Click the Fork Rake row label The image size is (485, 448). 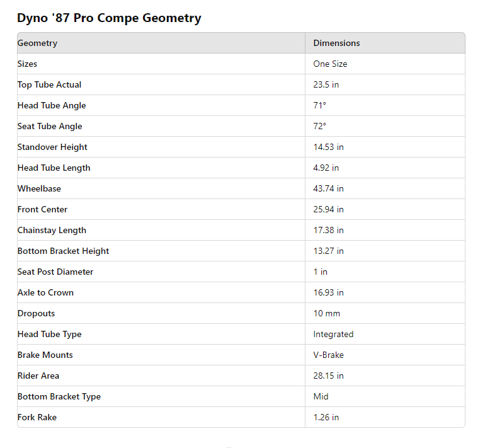click(37, 418)
